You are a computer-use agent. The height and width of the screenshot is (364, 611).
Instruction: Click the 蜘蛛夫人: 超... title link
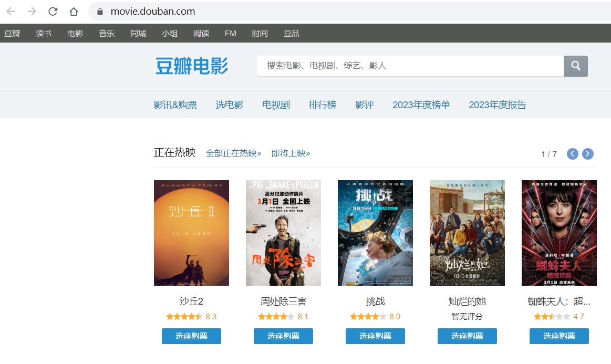[559, 301]
